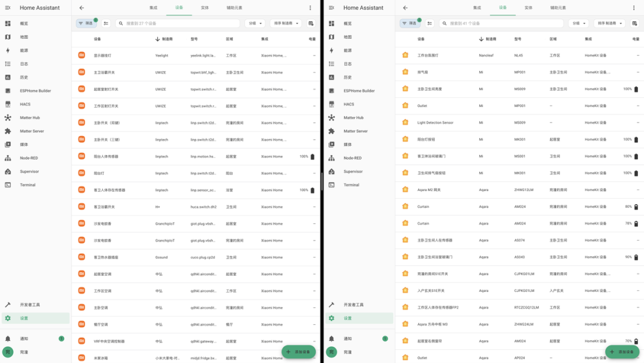Screen dimensions: 644x363
Task: Open Matter Server in left window sidebar
Action: pyautogui.click(x=35, y=131)
